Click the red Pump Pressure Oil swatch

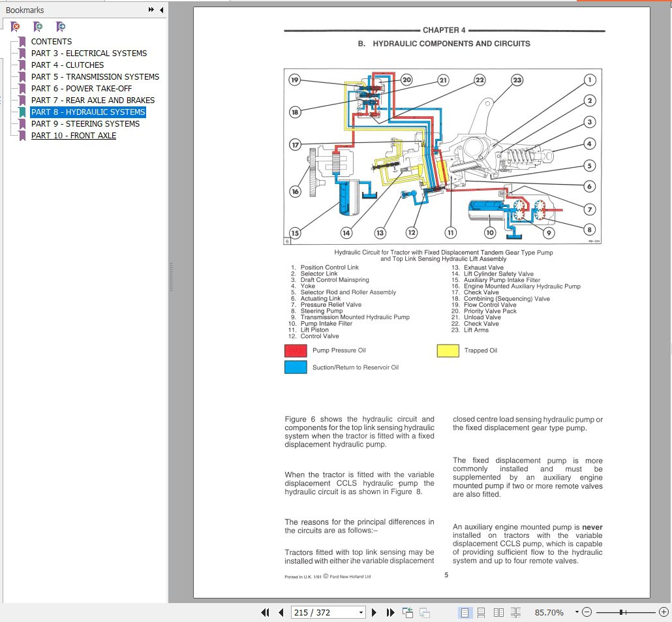pyautogui.click(x=296, y=350)
